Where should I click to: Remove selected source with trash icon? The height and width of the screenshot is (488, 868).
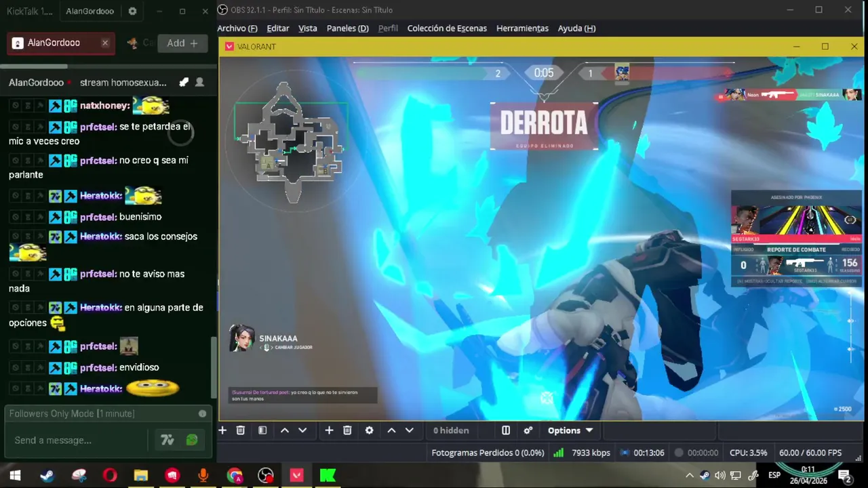click(x=347, y=430)
